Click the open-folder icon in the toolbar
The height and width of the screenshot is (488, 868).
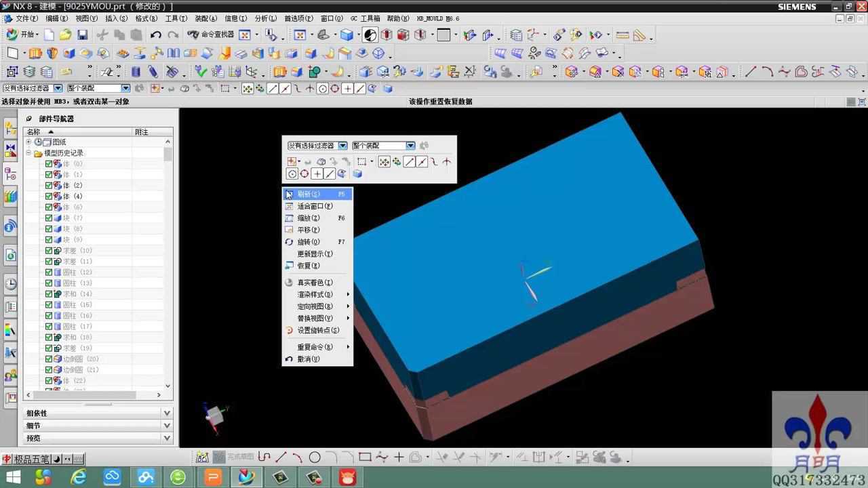(x=65, y=35)
